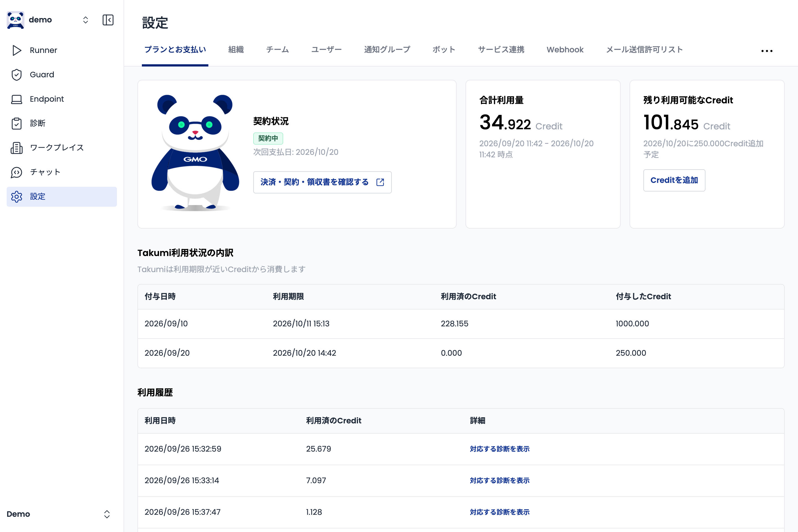798x532 pixels.
Task: Click the ワークプレイス building icon
Action: [x=17, y=148]
